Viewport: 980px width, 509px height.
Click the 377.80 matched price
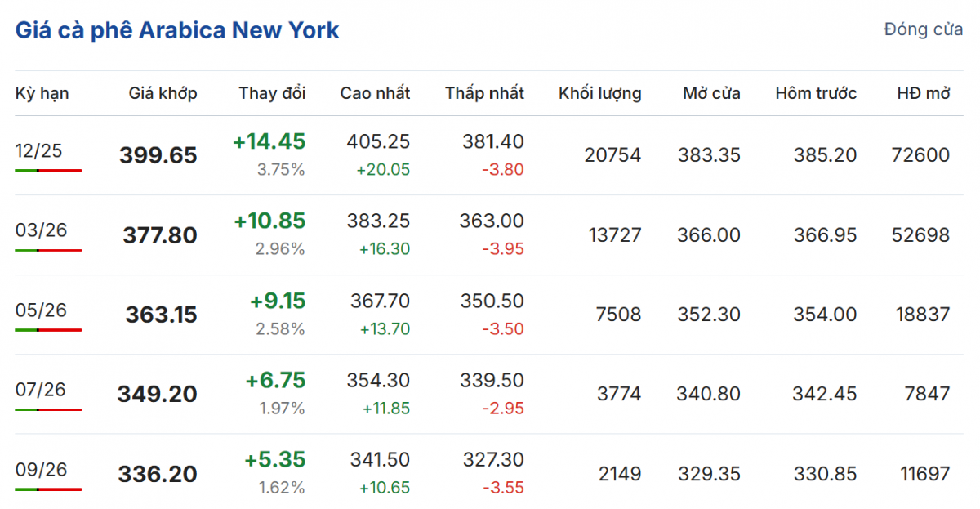coord(160,235)
